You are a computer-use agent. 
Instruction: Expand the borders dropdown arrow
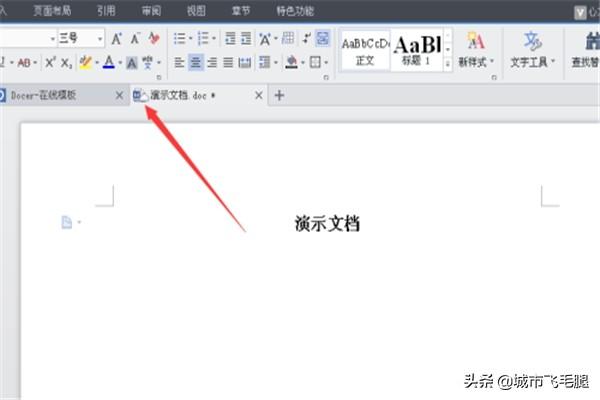[x=326, y=62]
